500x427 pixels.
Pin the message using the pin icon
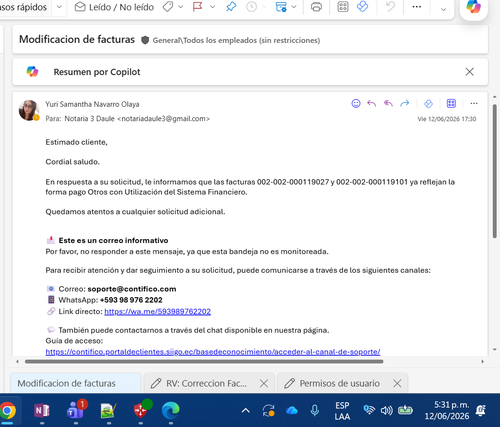pos(231,7)
